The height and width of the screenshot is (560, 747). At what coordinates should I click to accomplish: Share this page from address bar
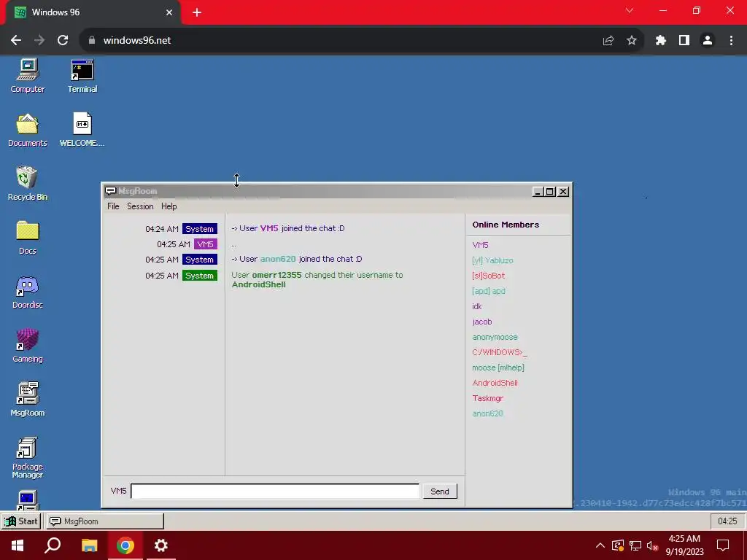(x=608, y=41)
